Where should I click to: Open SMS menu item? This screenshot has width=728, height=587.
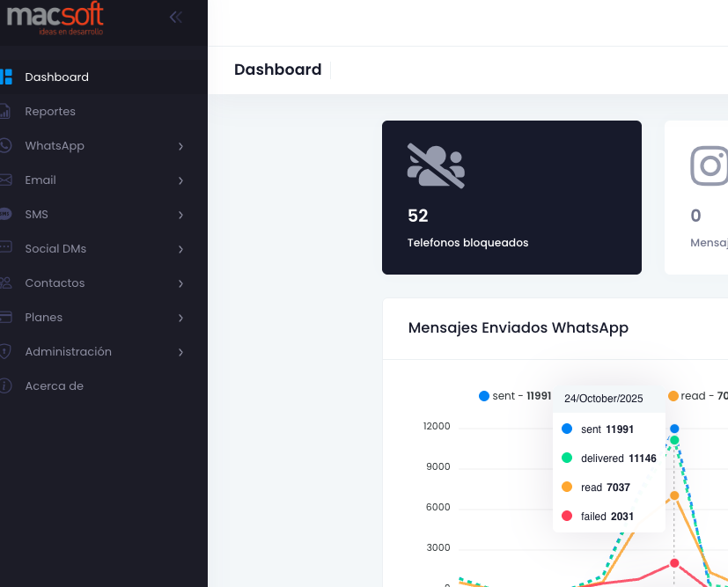(x=104, y=215)
